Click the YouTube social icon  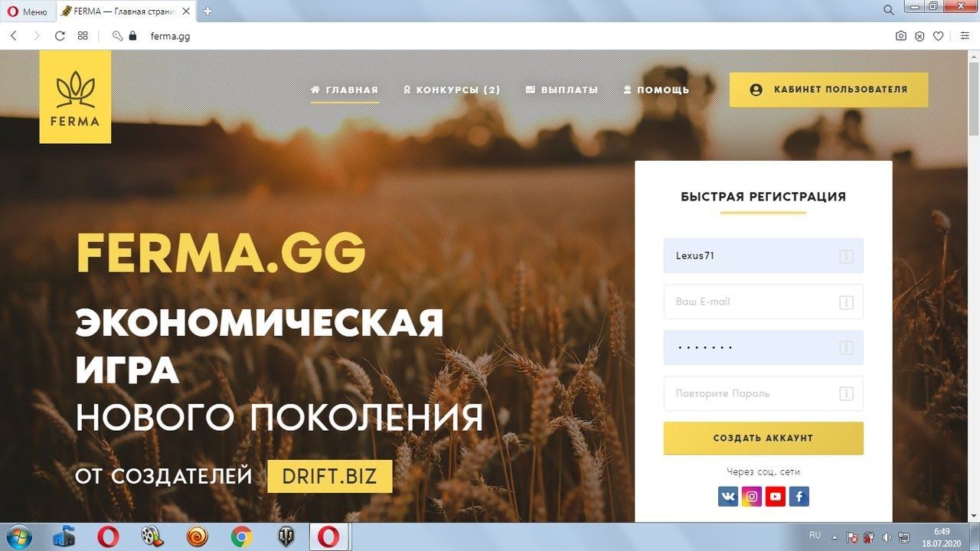tap(776, 497)
